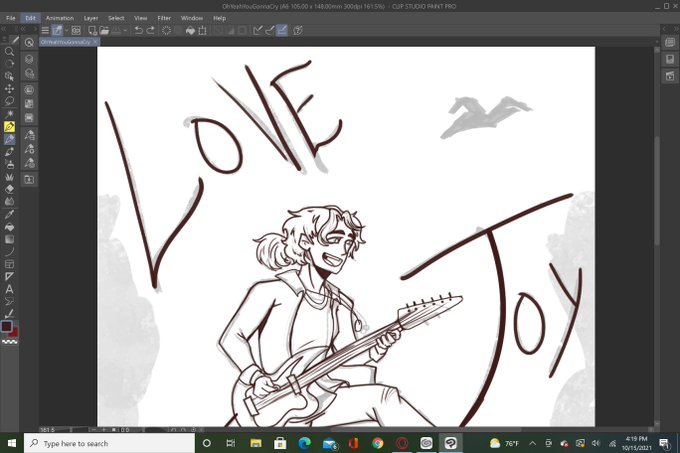Select the Blend tool
The image size is (680, 453).
[x=9, y=202]
